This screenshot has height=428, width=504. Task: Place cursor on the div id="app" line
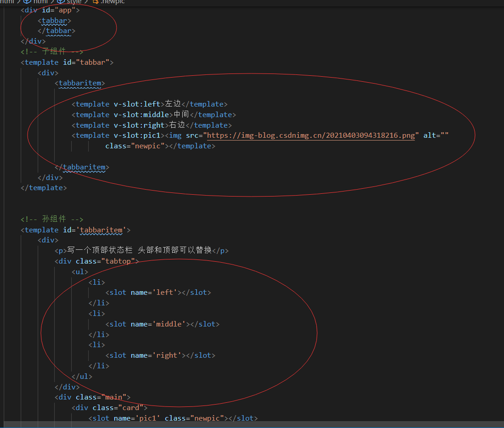50,10
